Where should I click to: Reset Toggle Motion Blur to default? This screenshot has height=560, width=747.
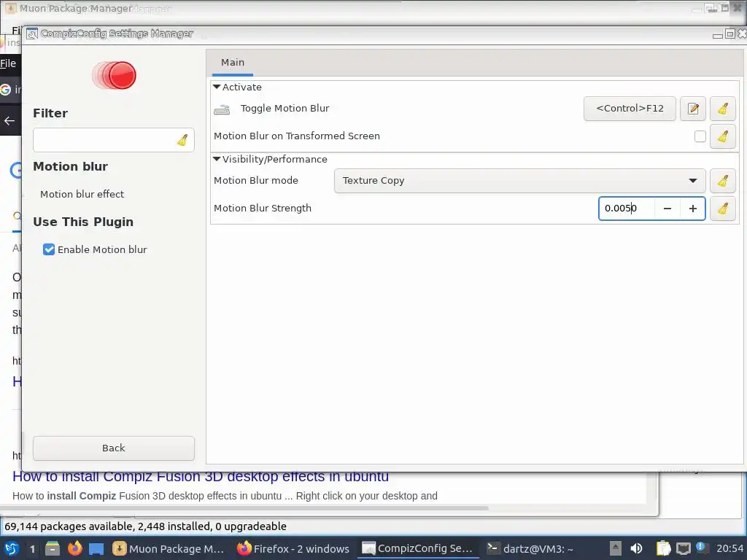[723, 109]
